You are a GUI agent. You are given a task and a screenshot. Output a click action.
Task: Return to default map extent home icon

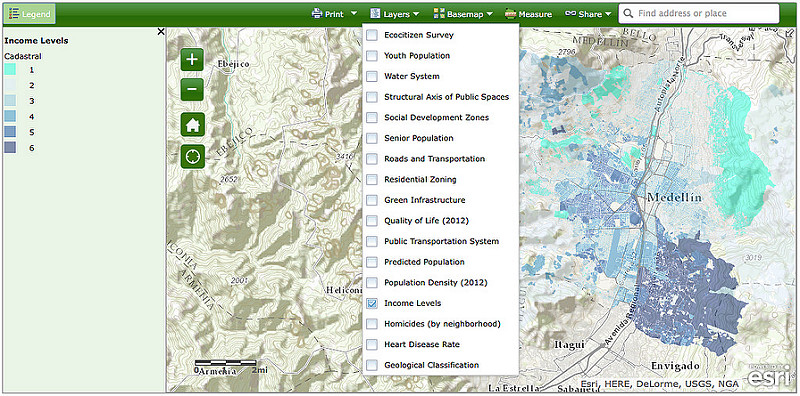(x=192, y=125)
